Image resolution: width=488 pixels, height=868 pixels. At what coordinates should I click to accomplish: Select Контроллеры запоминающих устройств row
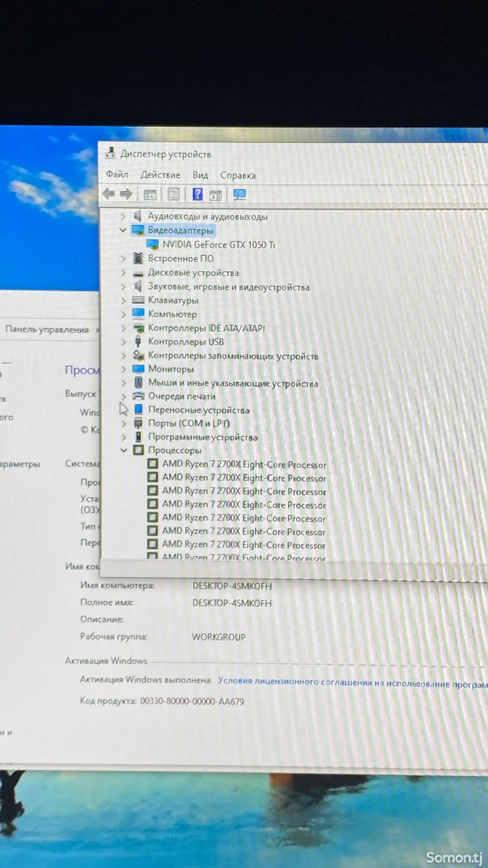click(233, 356)
